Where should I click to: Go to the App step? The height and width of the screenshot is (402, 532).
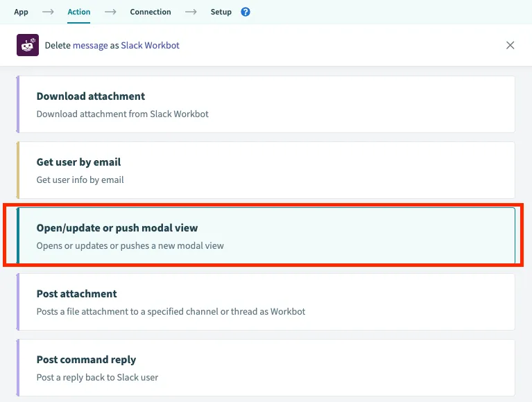click(22, 12)
